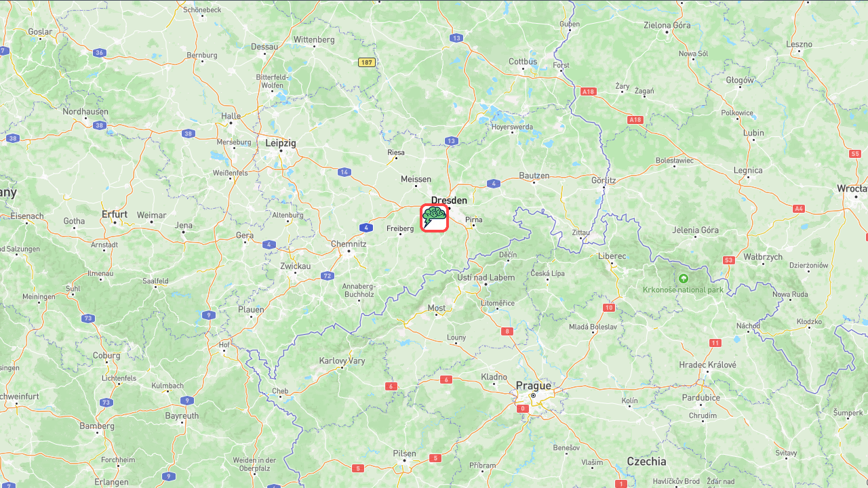Click the yellow 187 road shield
This screenshot has height=488, width=868.
coord(367,62)
